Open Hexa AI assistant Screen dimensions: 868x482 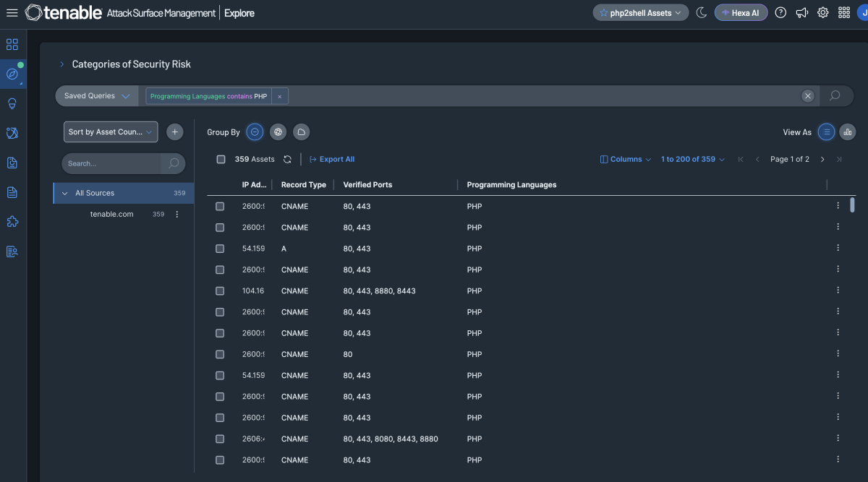(741, 13)
